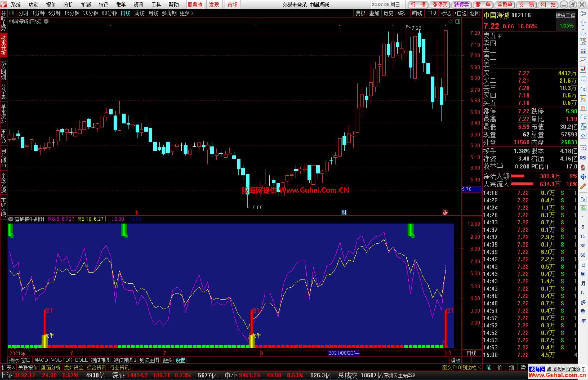Click the 全撤单 button

(x=505, y=5)
